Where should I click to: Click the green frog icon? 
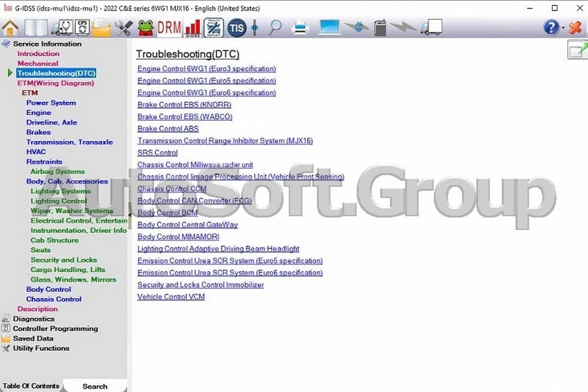coord(146,27)
